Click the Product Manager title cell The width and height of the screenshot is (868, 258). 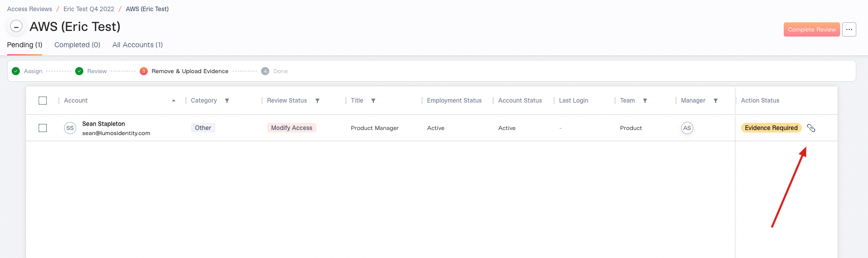click(375, 128)
